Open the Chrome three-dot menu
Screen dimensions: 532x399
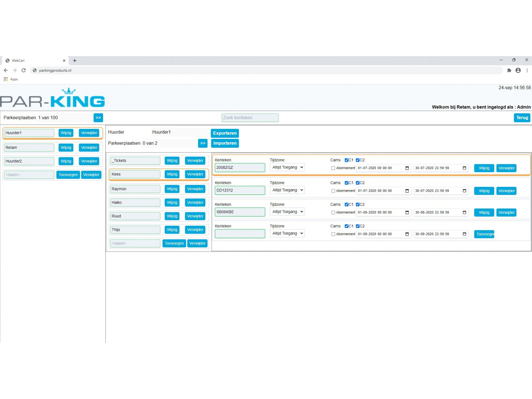tap(527, 70)
